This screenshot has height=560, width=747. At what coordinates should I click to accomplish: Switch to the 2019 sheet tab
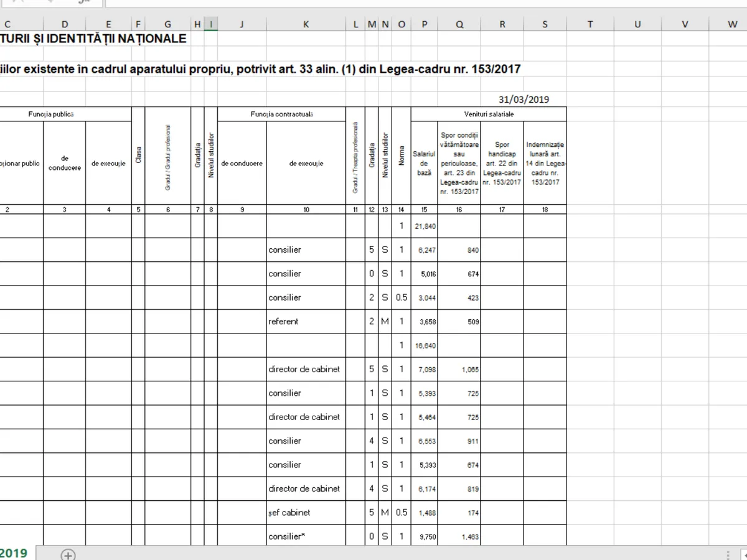pyautogui.click(x=15, y=553)
